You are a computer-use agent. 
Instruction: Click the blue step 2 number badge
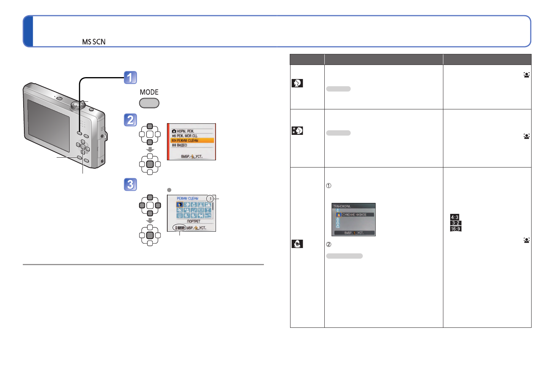coord(130,120)
